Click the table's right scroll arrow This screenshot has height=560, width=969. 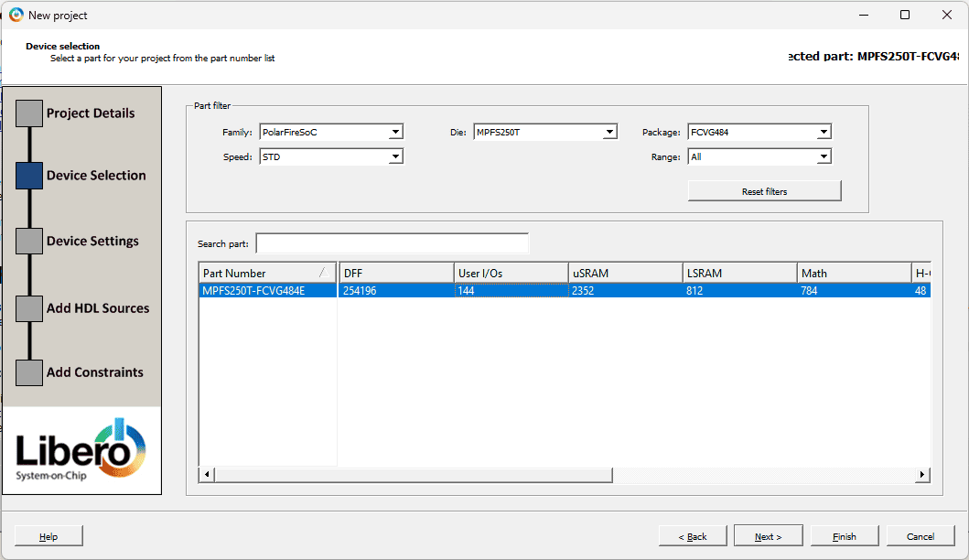click(923, 474)
